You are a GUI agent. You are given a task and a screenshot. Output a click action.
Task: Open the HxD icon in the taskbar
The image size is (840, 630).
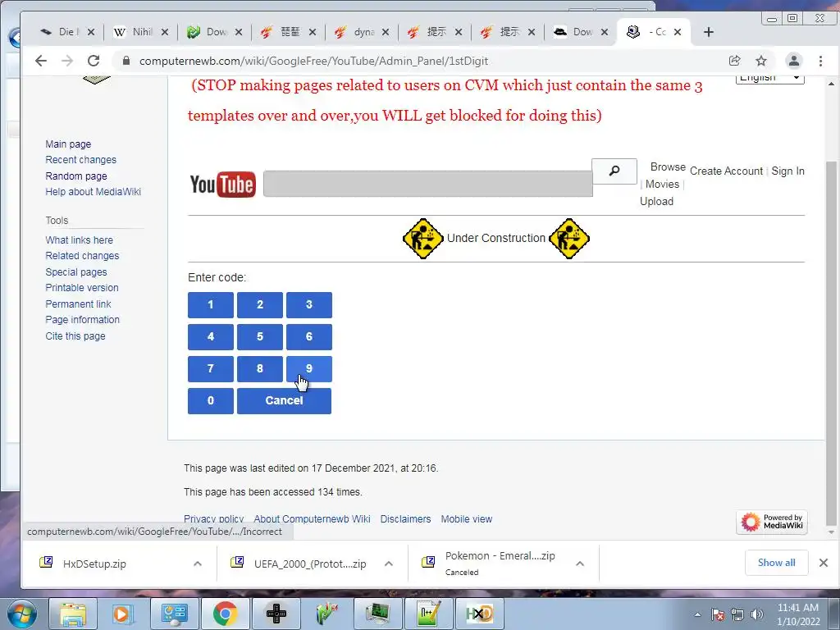479,614
